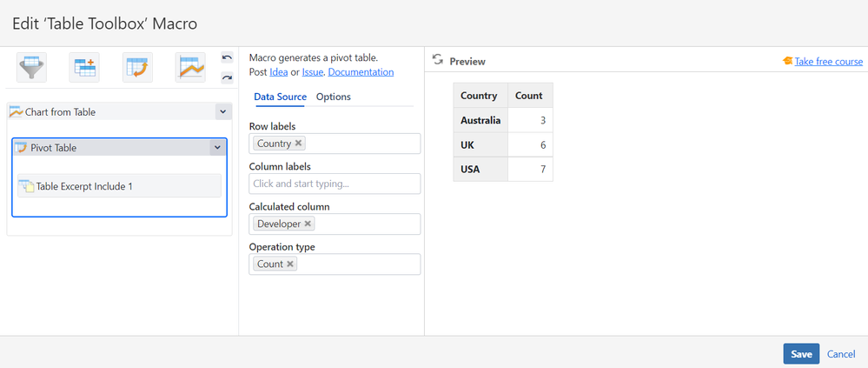Click the Pivot Table toolbar icon

tap(138, 67)
